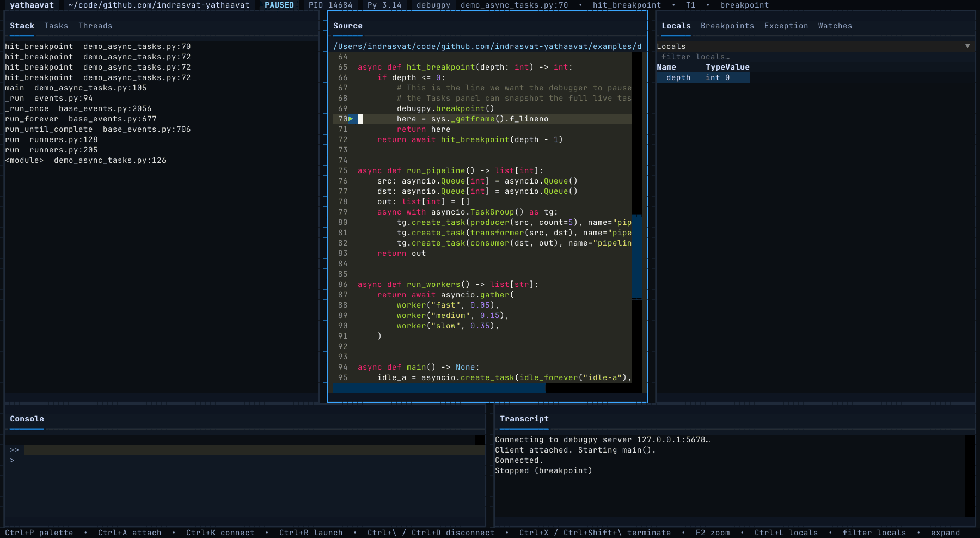Click the current-line arrow marker at line 70
980x538 pixels.
351,119
